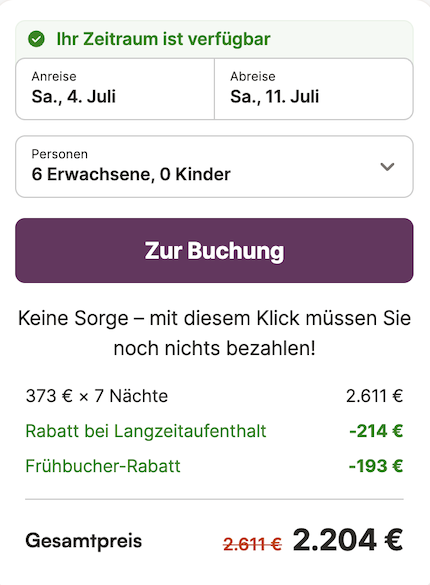Open the Anreise date field
Screen dimensions: 430x585
115,89
